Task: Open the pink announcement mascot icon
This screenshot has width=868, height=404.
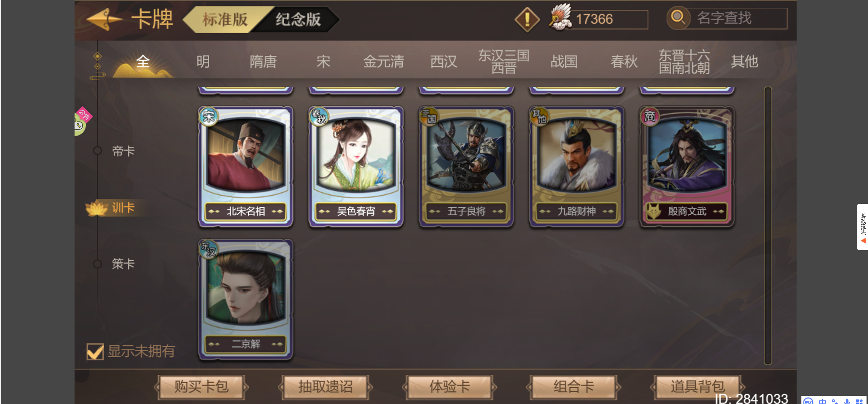Action: [x=82, y=121]
